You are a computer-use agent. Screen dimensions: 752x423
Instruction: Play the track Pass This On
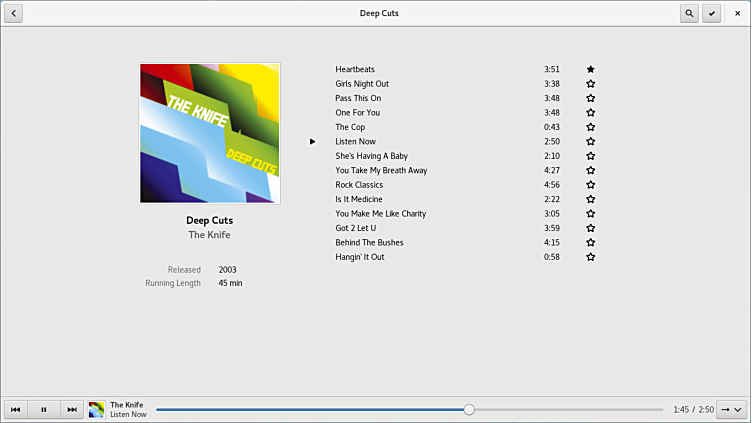[358, 98]
